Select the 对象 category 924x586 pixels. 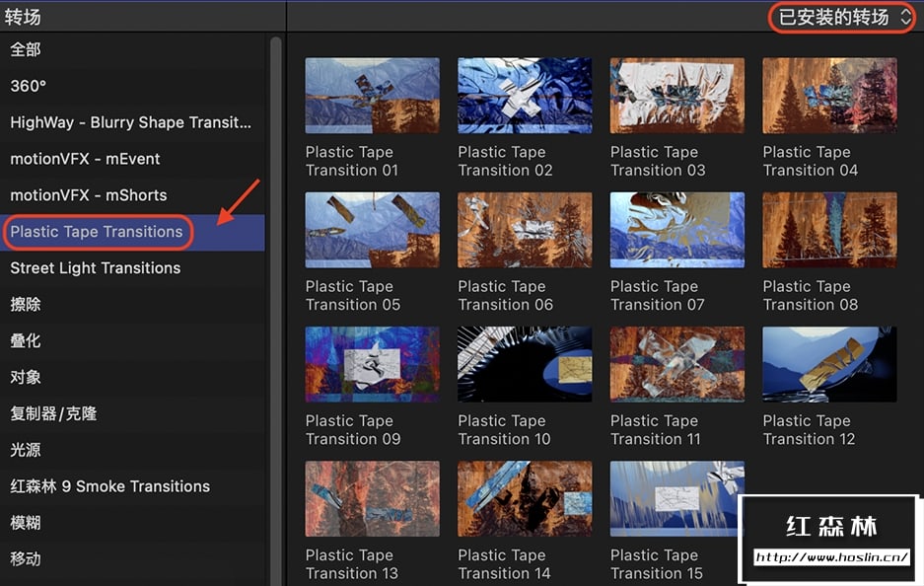pyautogui.click(x=132, y=377)
